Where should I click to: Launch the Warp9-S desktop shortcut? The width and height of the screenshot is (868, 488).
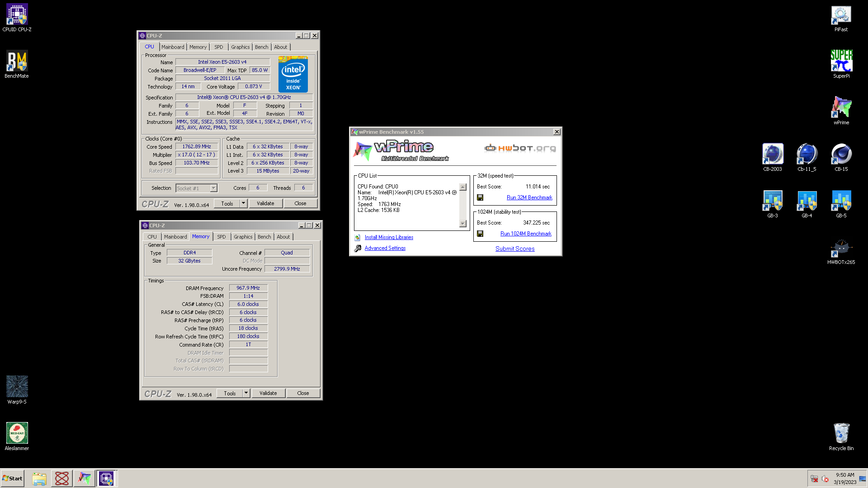[17, 390]
